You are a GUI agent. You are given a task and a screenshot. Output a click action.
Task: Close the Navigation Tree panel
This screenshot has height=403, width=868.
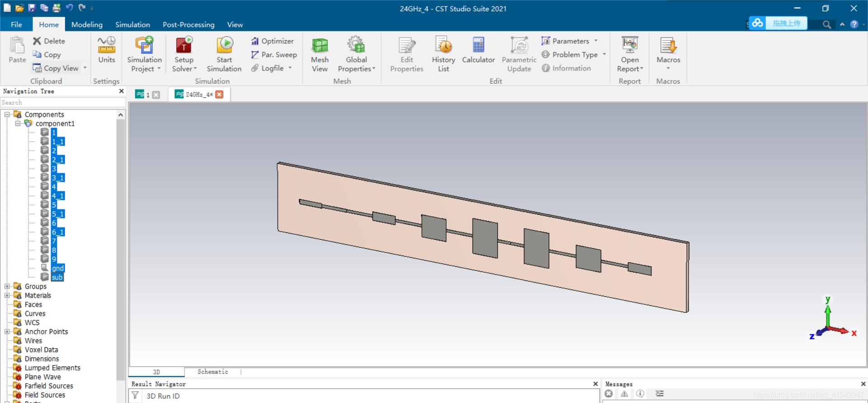pyautogui.click(x=121, y=91)
